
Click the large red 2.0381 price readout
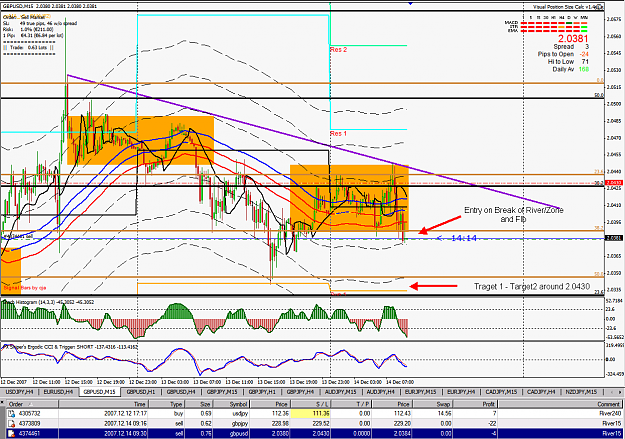point(573,38)
